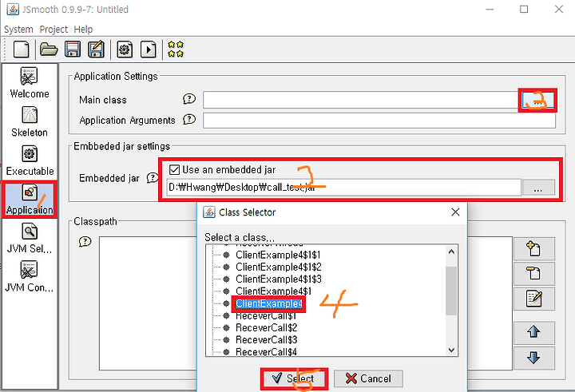Run the executable with the play icon
The height and width of the screenshot is (392, 575).
[x=149, y=49]
